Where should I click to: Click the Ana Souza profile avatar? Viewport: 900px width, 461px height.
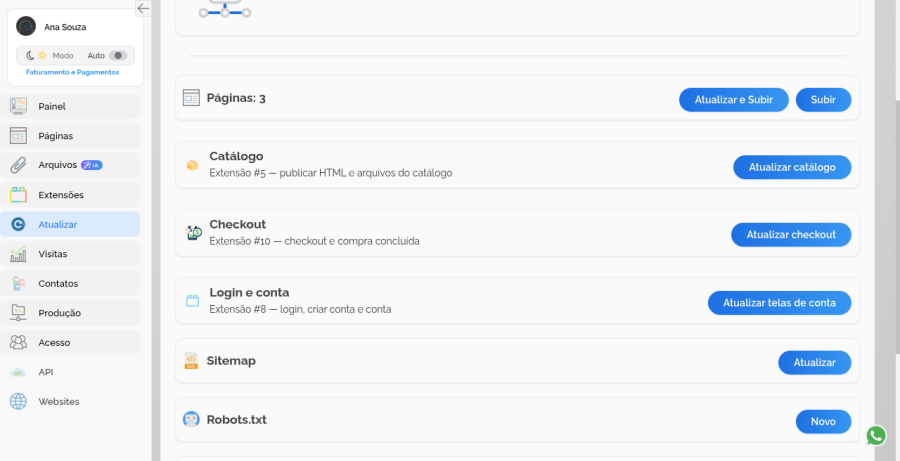(x=26, y=26)
